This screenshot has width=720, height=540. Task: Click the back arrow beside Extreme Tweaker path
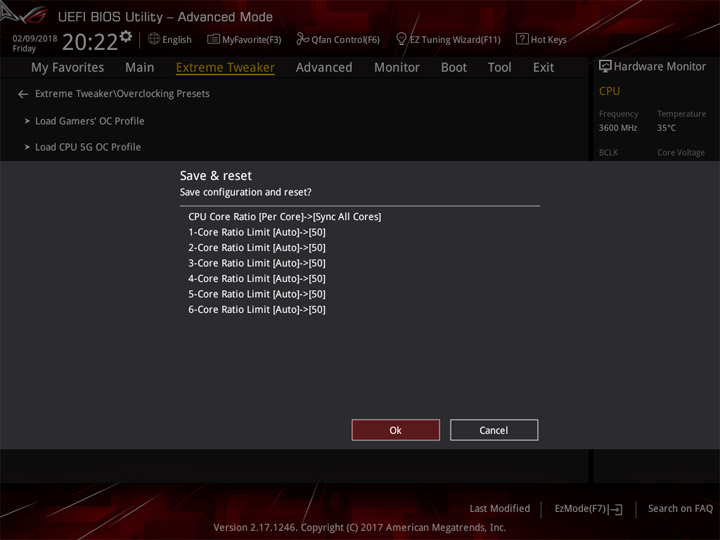pos(23,94)
